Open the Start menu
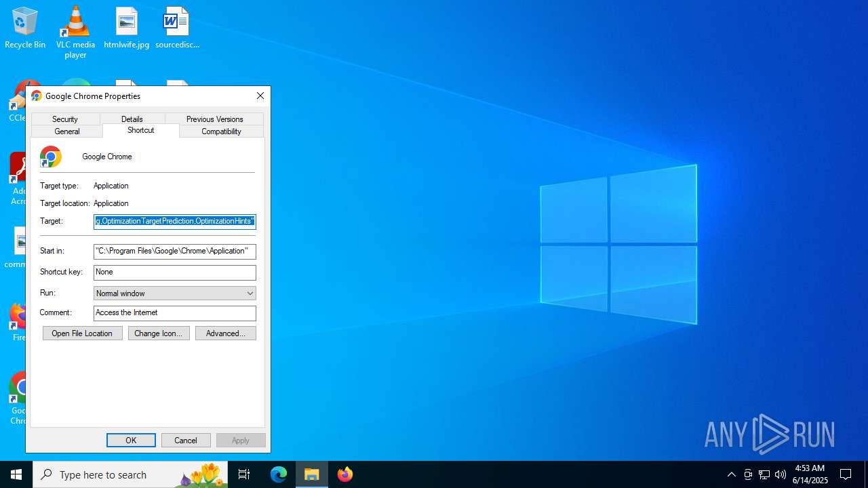Viewport: 868px width, 488px height. point(16,474)
